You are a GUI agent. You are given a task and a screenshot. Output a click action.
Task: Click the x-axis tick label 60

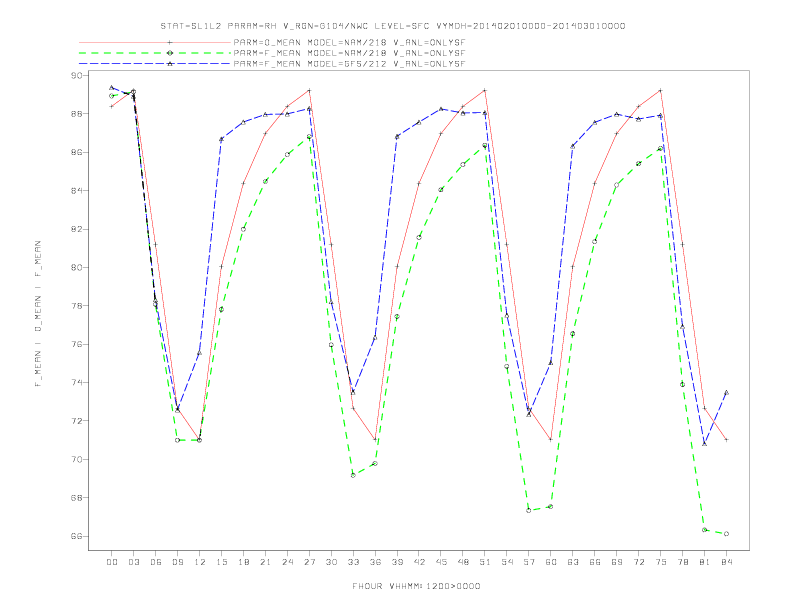[x=551, y=562]
